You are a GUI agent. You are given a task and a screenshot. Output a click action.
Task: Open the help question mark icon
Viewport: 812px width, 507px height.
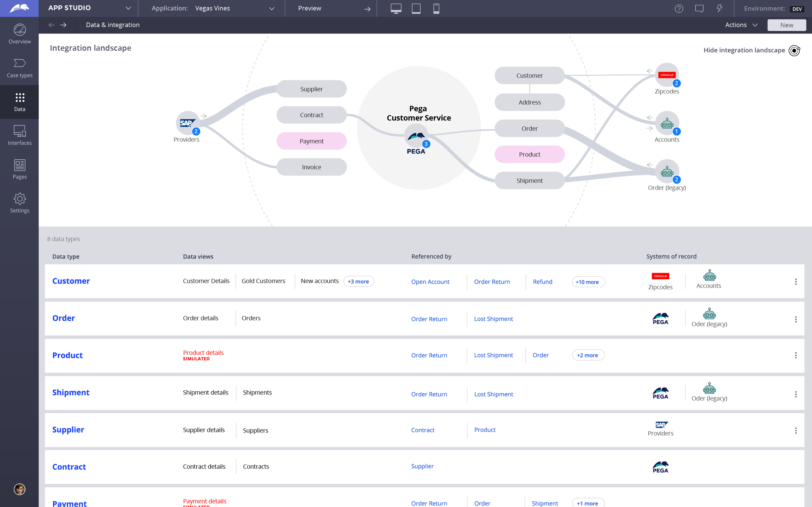679,8
